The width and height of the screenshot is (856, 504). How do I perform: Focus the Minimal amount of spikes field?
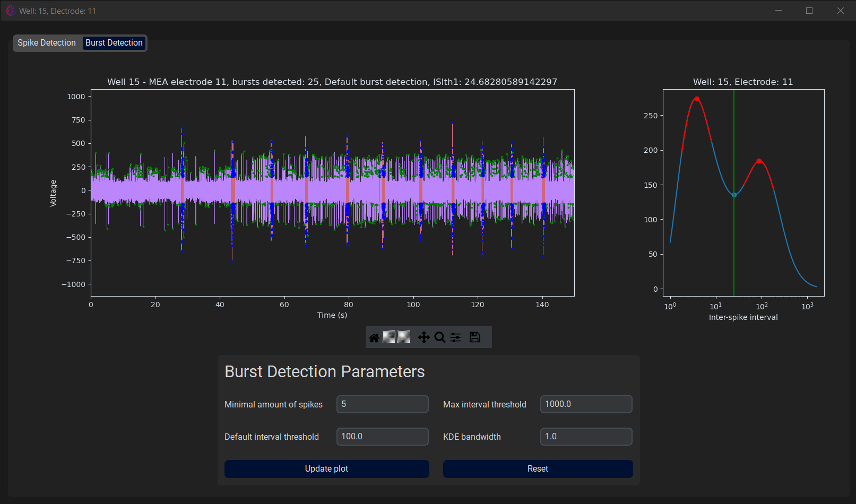[x=382, y=404]
